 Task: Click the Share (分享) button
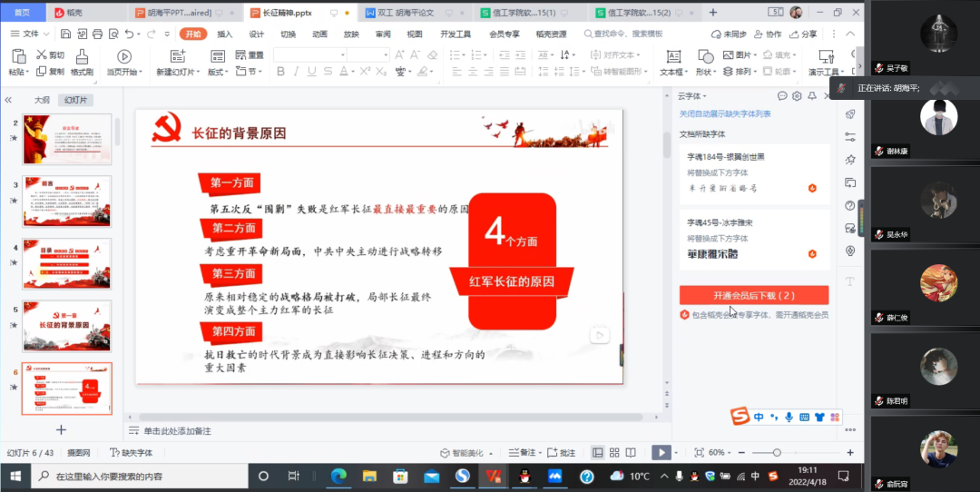[804, 34]
